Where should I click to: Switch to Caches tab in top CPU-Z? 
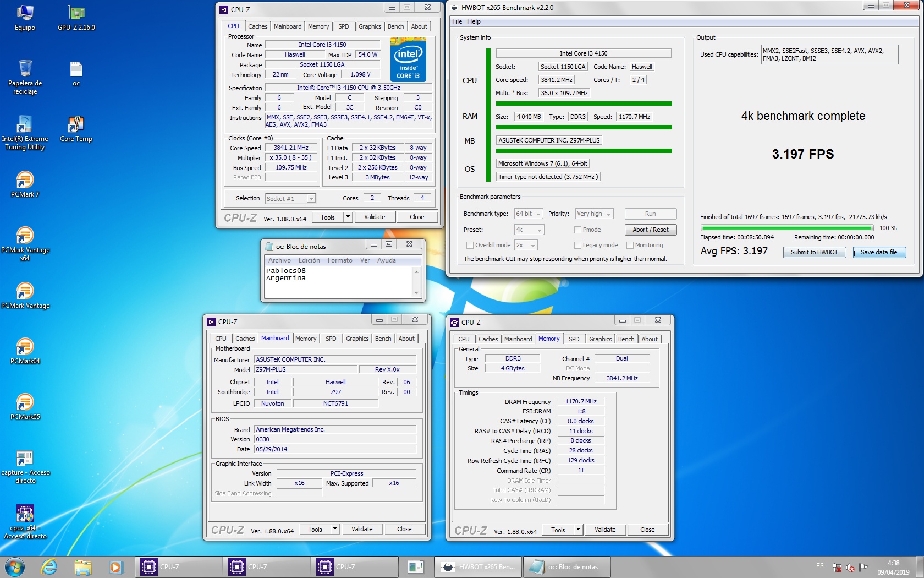tap(257, 26)
